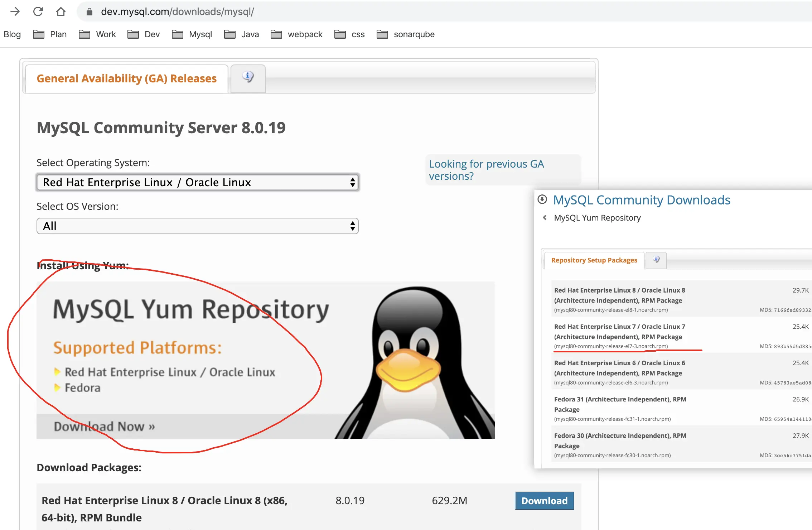Click download circle icon by Community Downloads
This screenshot has height=530, width=812.
pyautogui.click(x=542, y=199)
